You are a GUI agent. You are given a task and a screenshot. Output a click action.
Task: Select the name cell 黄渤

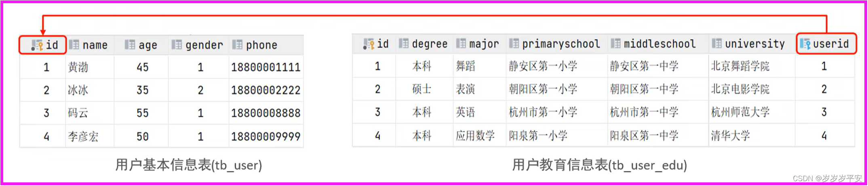click(x=78, y=67)
